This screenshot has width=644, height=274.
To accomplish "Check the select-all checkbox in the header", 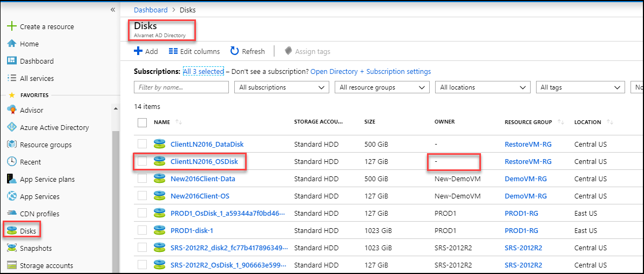I will coord(142,122).
